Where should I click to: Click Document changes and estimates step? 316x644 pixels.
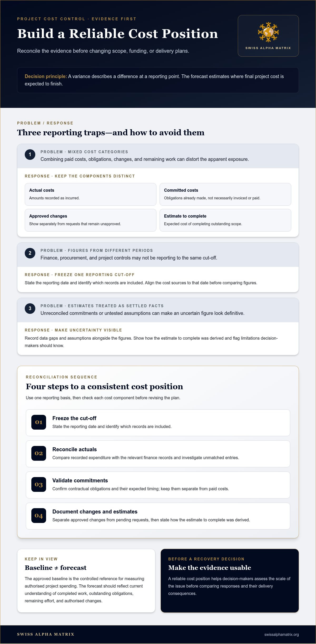click(158, 516)
